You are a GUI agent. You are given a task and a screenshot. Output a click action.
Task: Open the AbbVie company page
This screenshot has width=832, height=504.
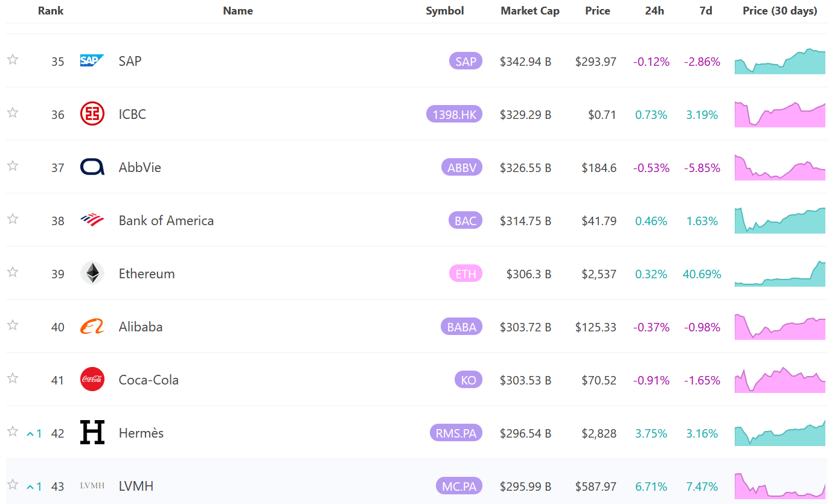(x=140, y=167)
